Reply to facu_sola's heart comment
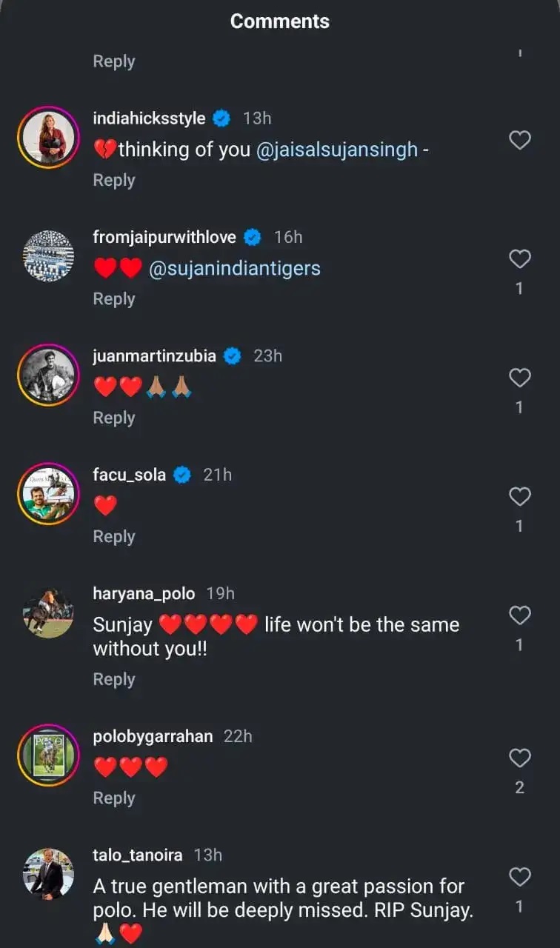This screenshot has height=948, width=560. click(114, 536)
